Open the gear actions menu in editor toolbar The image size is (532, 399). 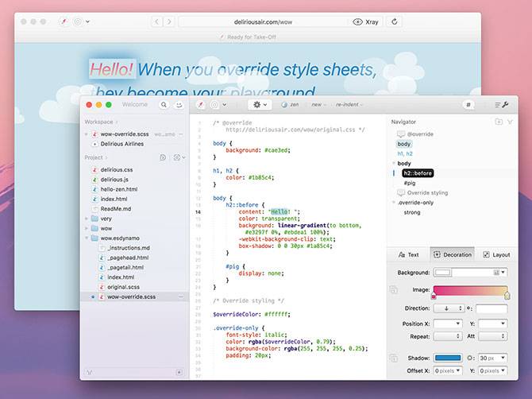[x=260, y=105]
